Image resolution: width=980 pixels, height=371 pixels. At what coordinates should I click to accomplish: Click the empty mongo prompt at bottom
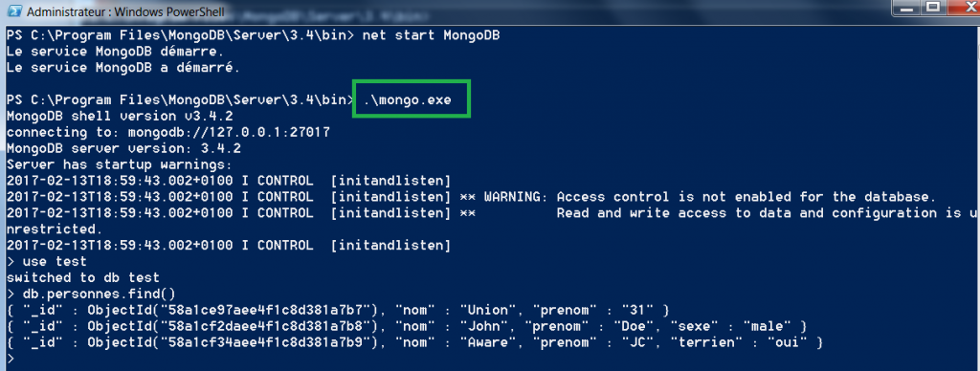(x=11, y=359)
